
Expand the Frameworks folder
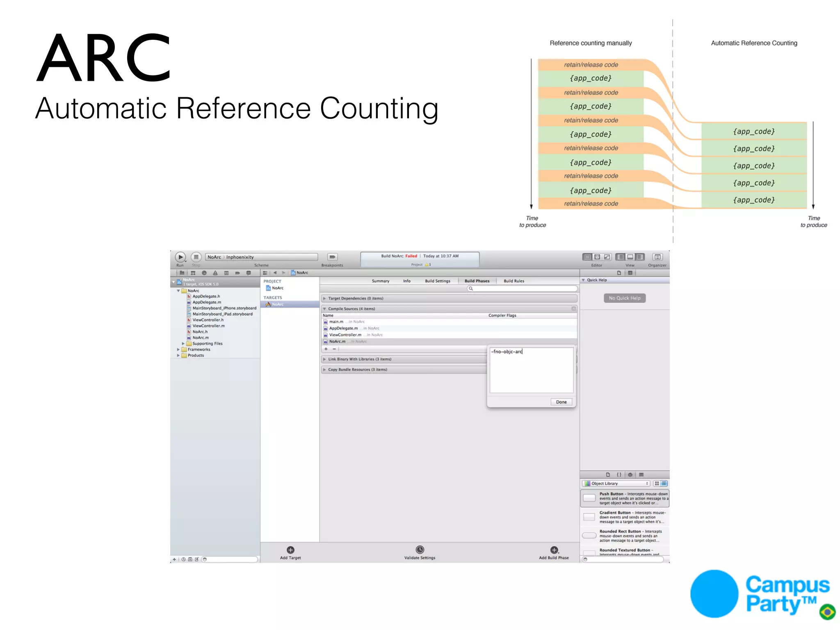coord(178,350)
